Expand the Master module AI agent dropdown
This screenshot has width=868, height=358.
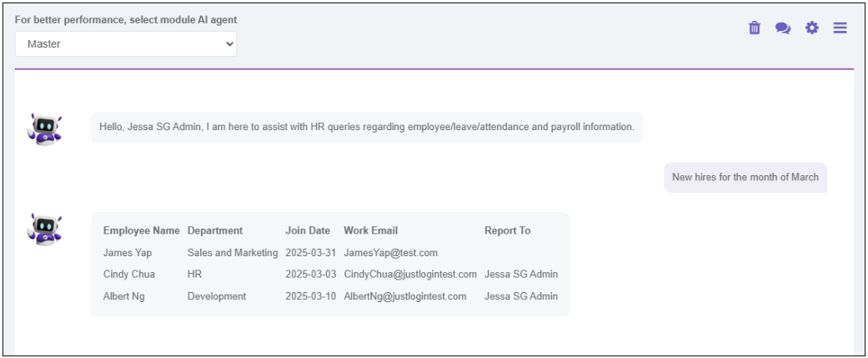pyautogui.click(x=126, y=44)
